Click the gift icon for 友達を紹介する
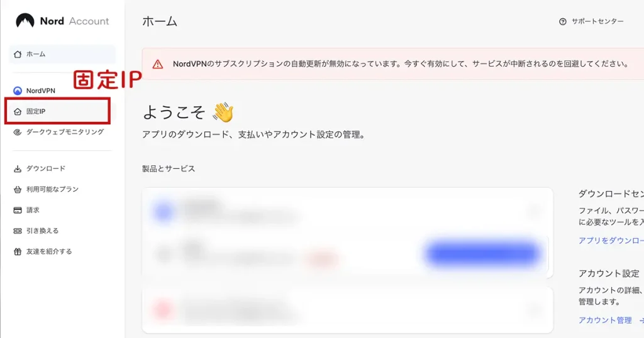Viewport: 644px width, 338px height. pyautogui.click(x=18, y=251)
